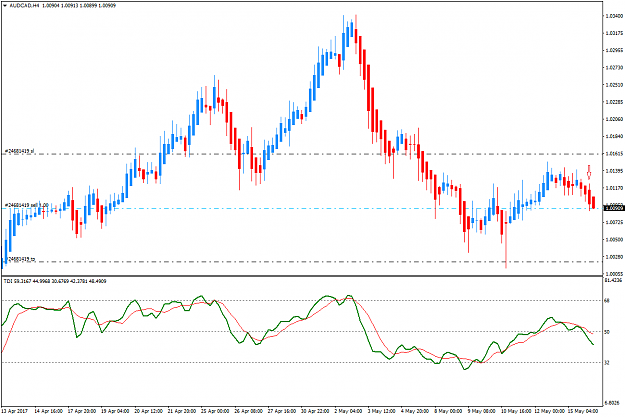Click the 1.03400 price scale label

click(x=614, y=16)
